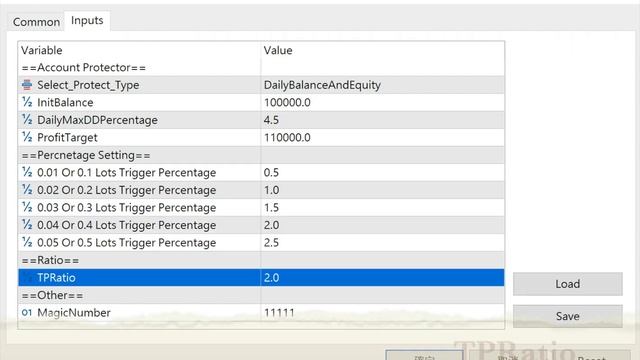This screenshot has height=360, width=640.
Task: Click the 1.0 trigger percentage value
Action: pos(382,190)
